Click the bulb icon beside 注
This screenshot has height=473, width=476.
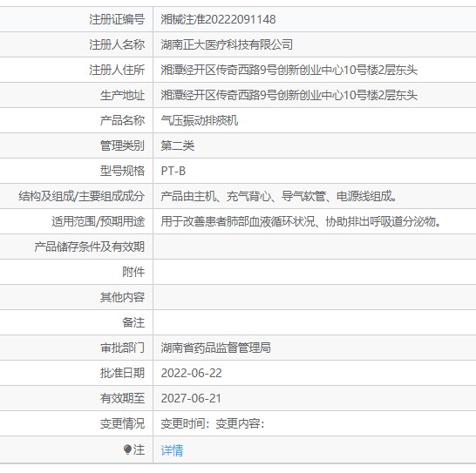click(128, 449)
